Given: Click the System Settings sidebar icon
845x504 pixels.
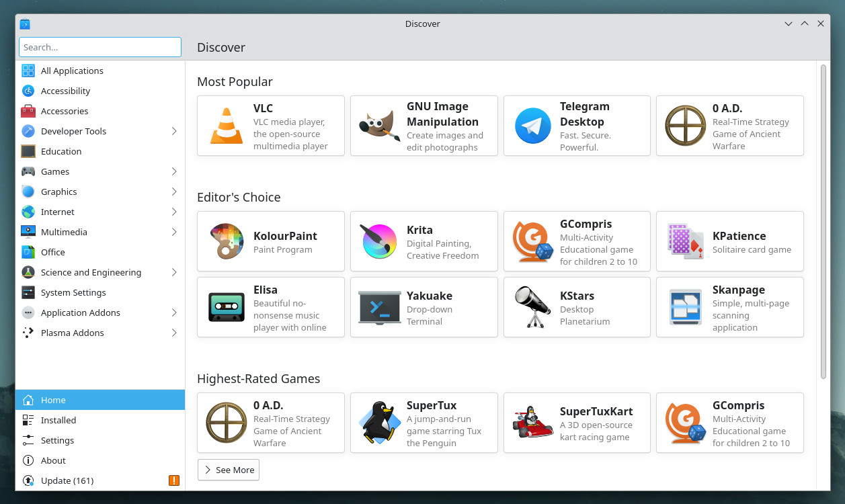Looking at the screenshot, I should click(28, 292).
